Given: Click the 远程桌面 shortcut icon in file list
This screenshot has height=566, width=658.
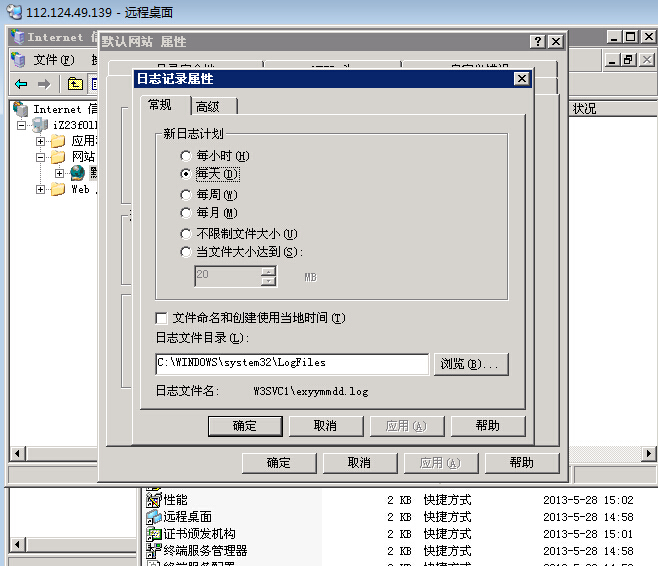Looking at the screenshot, I should tap(154, 517).
